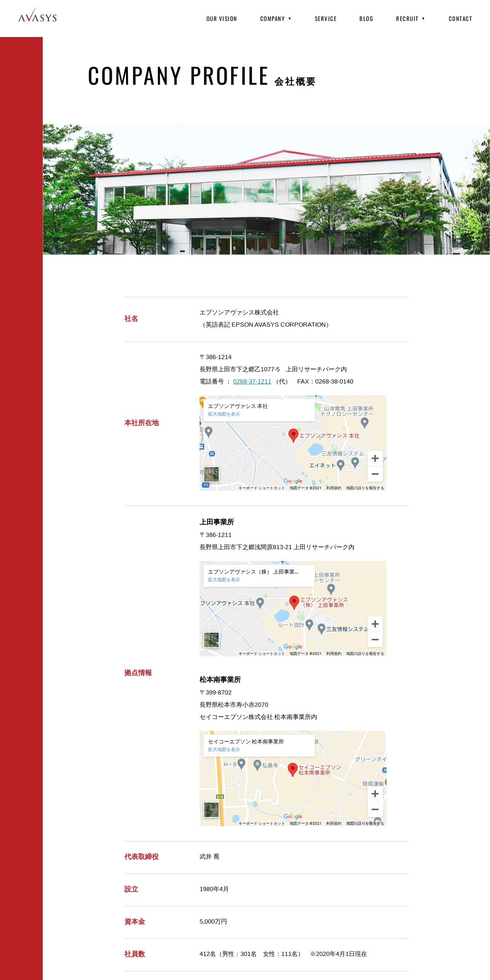Click postal code 〒386-1214

click(216, 357)
